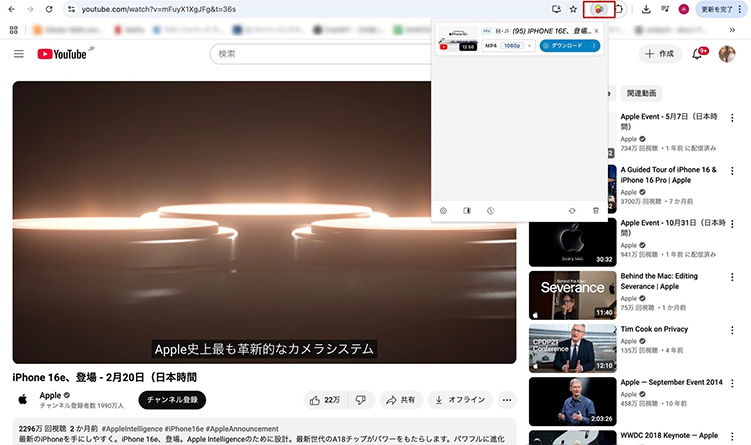This screenshot has width=751, height=445.
Task: Open the Apple Event 5月7日 video title
Action: [x=669, y=122]
